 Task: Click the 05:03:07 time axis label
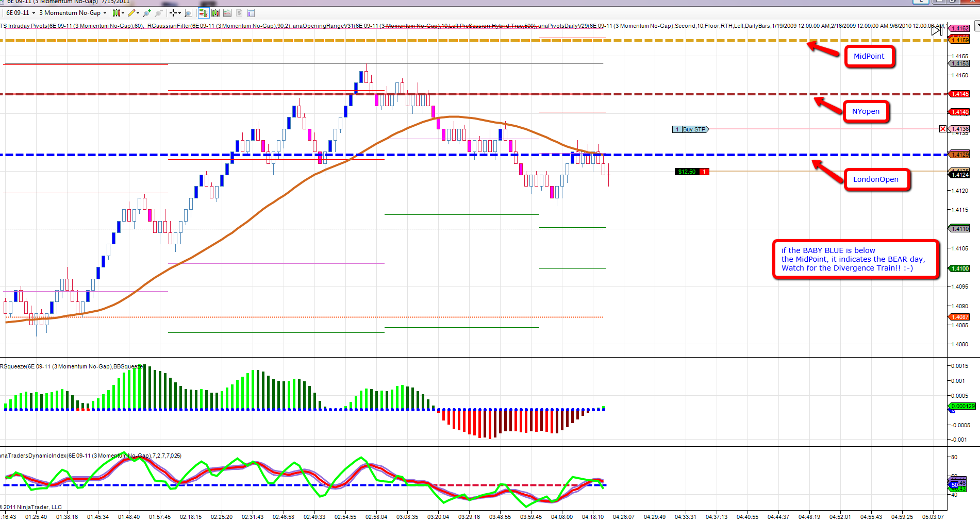933,517
